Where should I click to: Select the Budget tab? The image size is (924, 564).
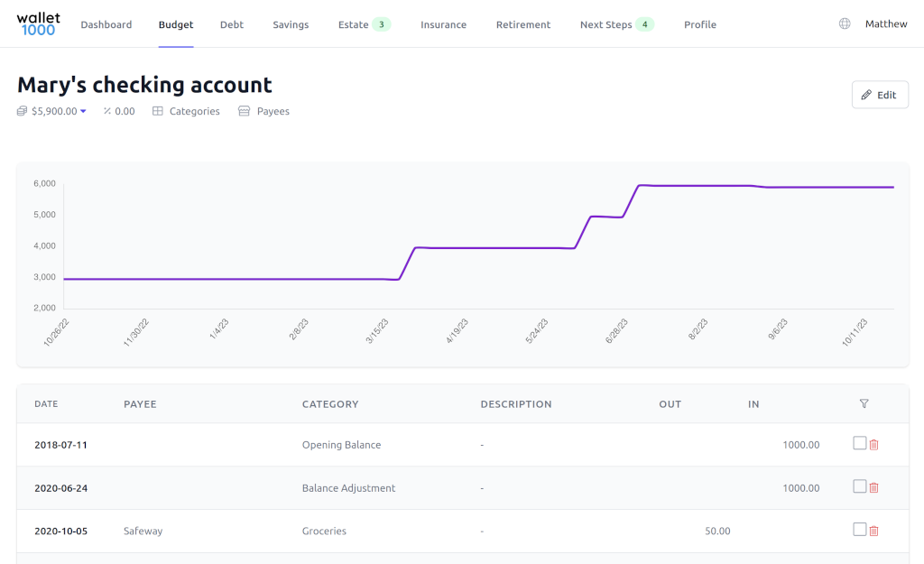coord(176,24)
